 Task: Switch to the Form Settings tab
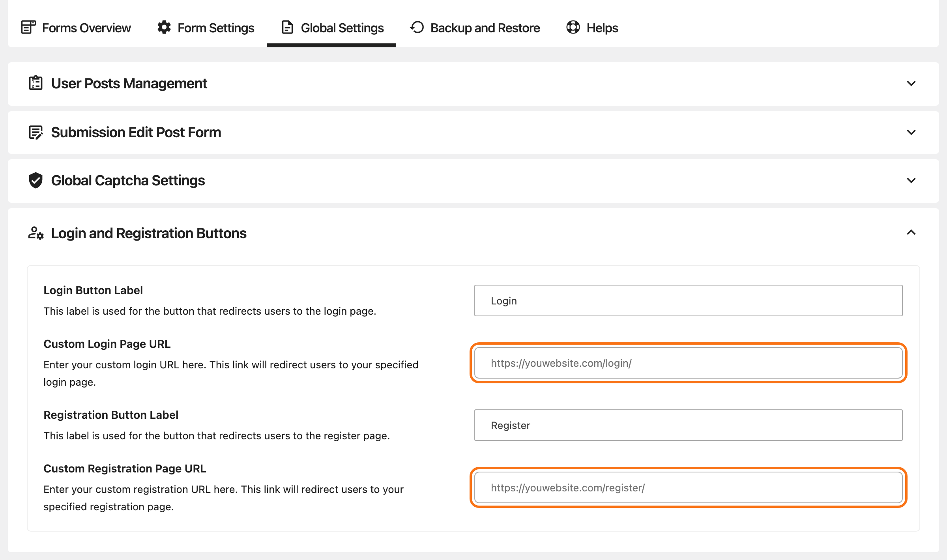(x=206, y=28)
